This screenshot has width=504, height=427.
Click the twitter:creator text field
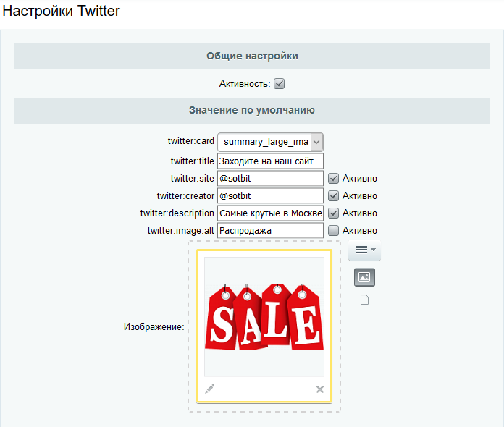(270, 195)
